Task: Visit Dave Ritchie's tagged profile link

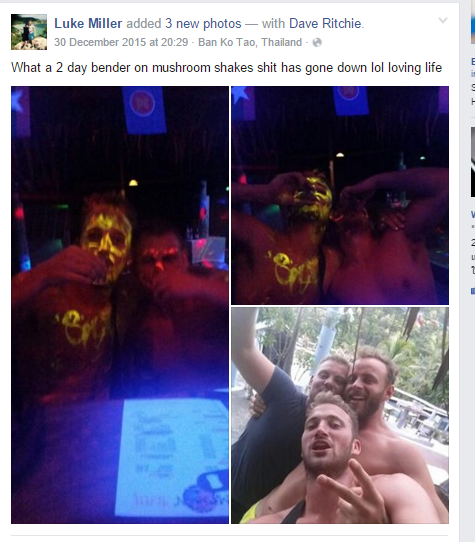Action: point(325,24)
